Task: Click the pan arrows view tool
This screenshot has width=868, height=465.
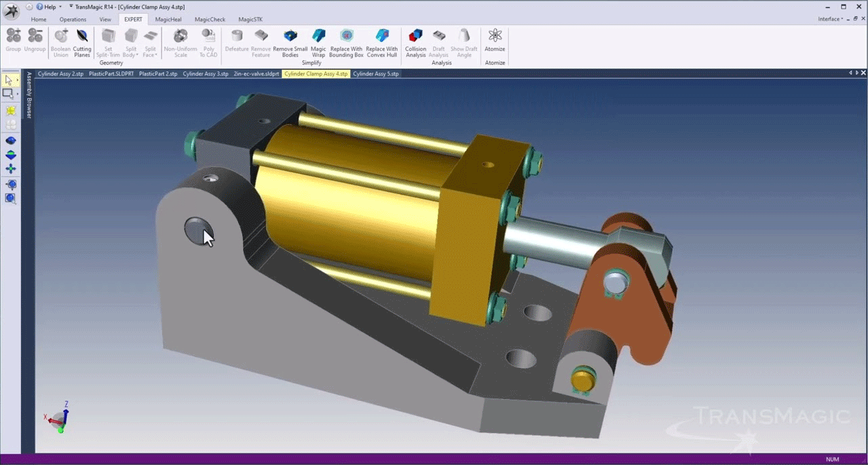Action: (x=11, y=169)
